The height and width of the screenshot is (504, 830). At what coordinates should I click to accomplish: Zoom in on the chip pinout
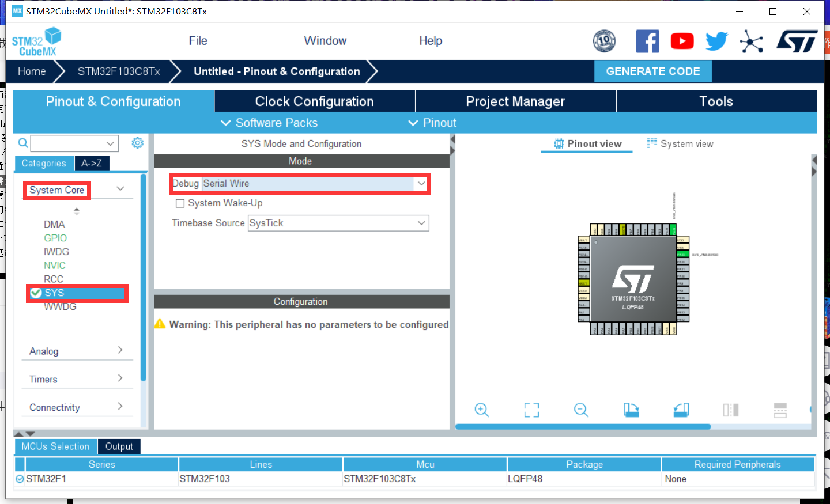tap(482, 410)
